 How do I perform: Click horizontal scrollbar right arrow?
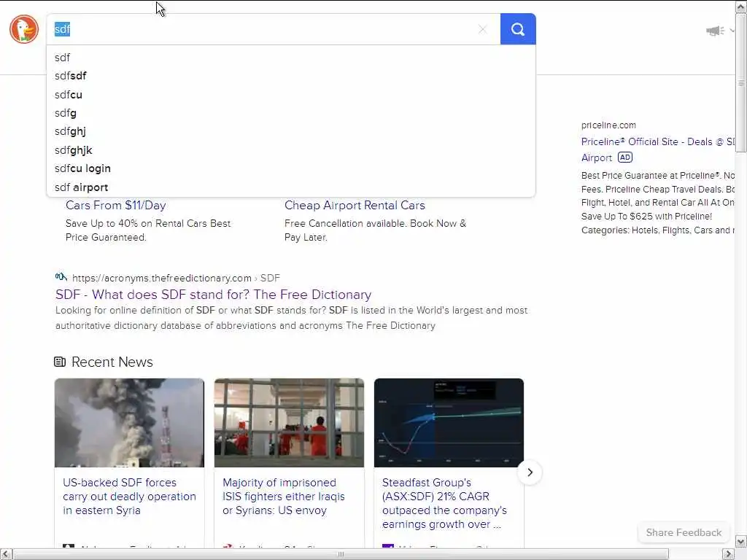pos(729,554)
